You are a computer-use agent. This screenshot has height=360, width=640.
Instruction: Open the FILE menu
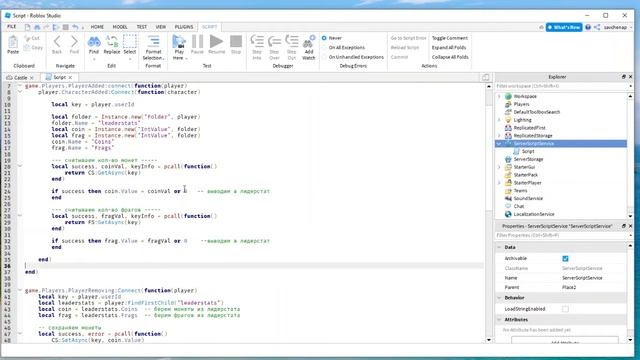(11, 27)
